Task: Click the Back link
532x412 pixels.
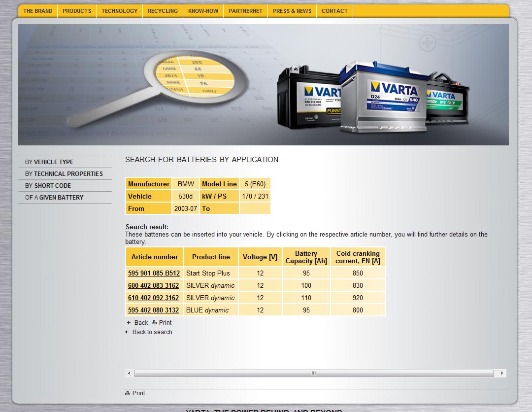Action: [x=141, y=322]
